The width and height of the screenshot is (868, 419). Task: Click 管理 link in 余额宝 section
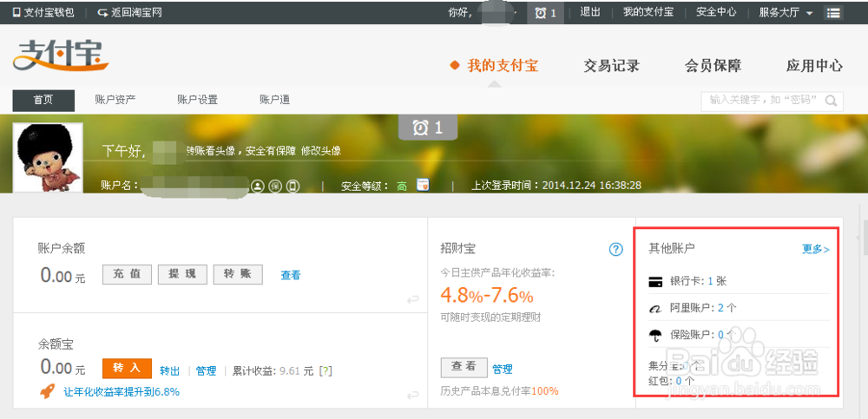pos(206,370)
